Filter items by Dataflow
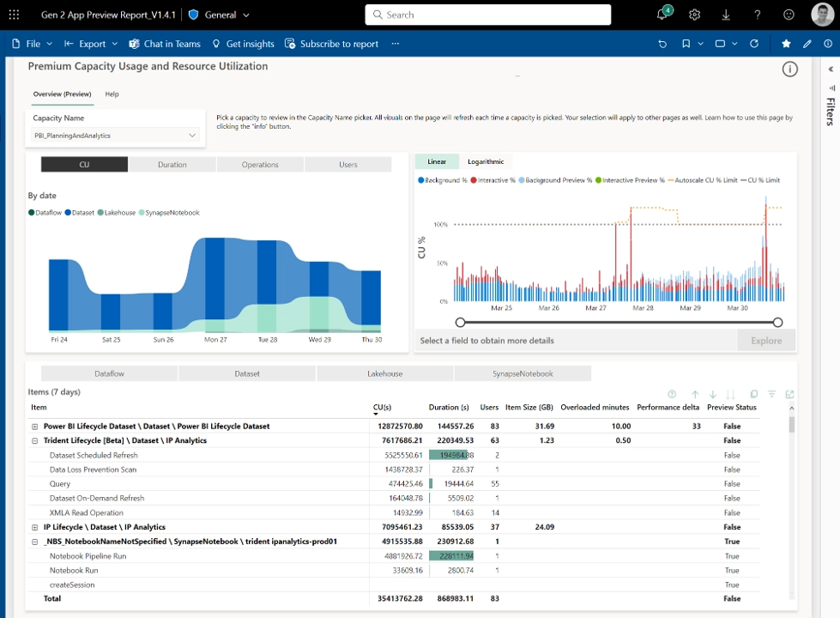Screen dimensions: 840x618 tap(109, 373)
